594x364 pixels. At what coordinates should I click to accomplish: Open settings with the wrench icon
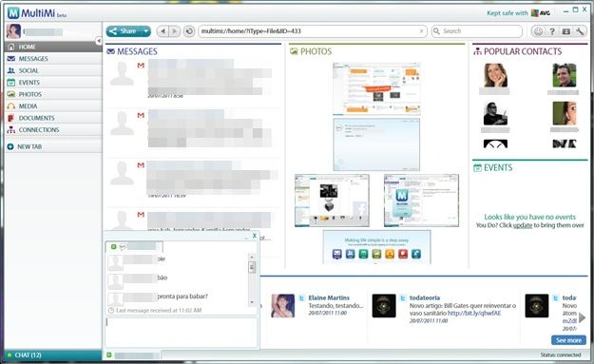coord(580,31)
